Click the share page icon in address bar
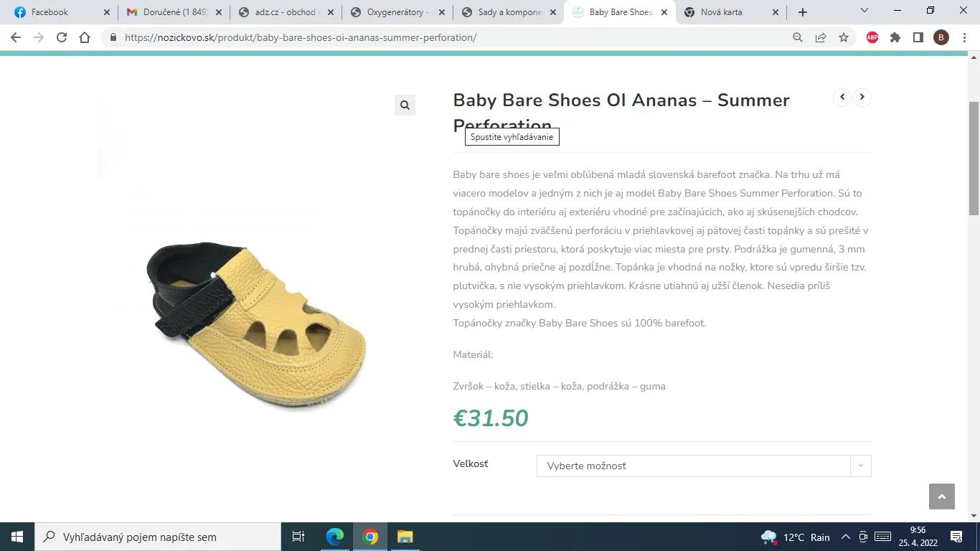The height and width of the screenshot is (551, 980). (821, 37)
